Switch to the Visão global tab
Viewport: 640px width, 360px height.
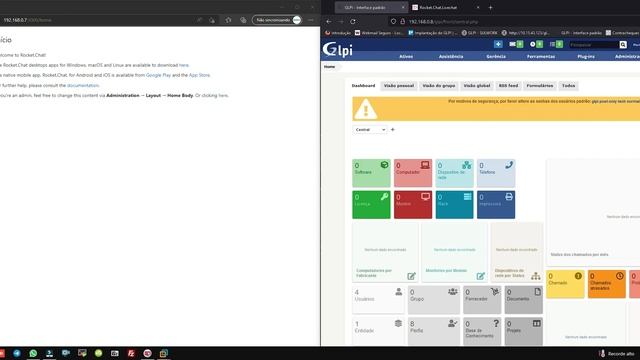coord(477,86)
